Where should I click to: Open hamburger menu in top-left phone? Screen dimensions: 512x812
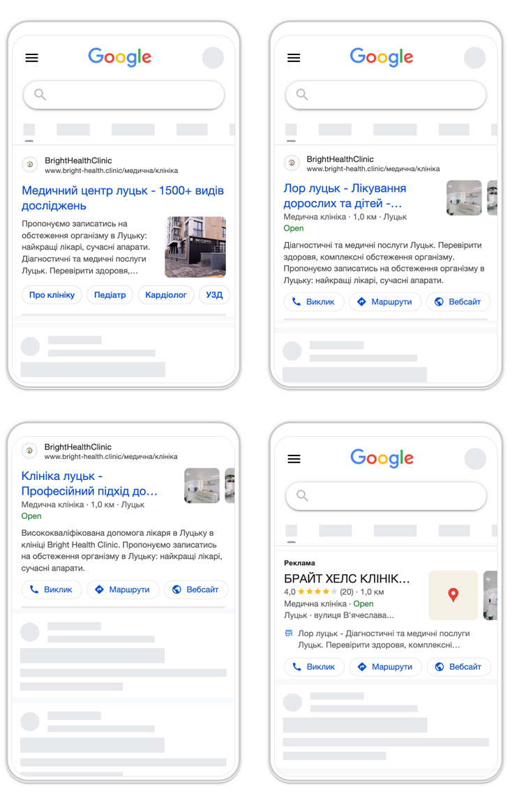tap(31, 57)
